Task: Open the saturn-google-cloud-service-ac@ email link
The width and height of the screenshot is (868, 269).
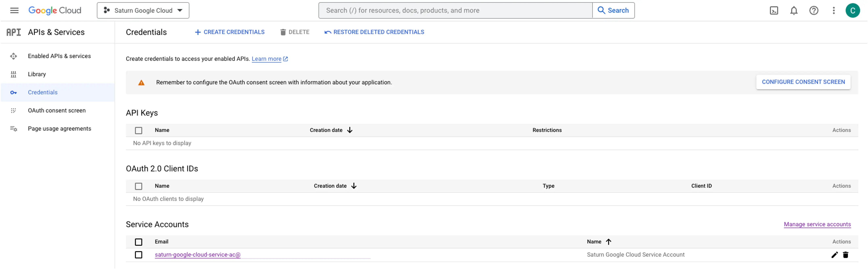Action: coord(197,255)
